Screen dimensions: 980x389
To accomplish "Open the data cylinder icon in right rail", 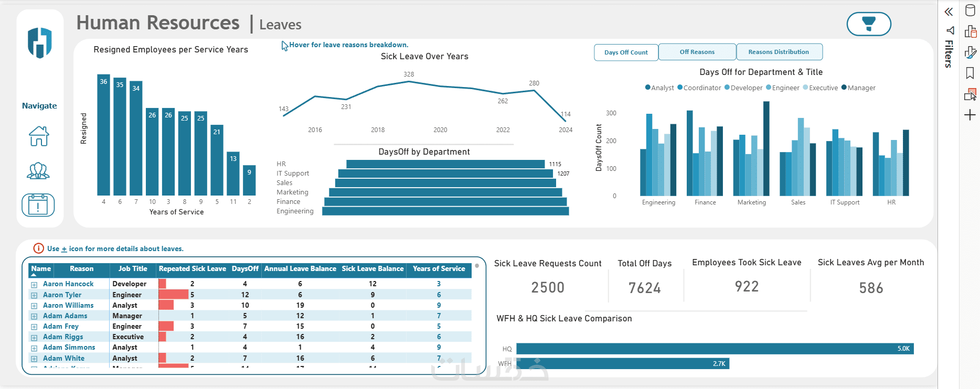I will pos(970,10).
